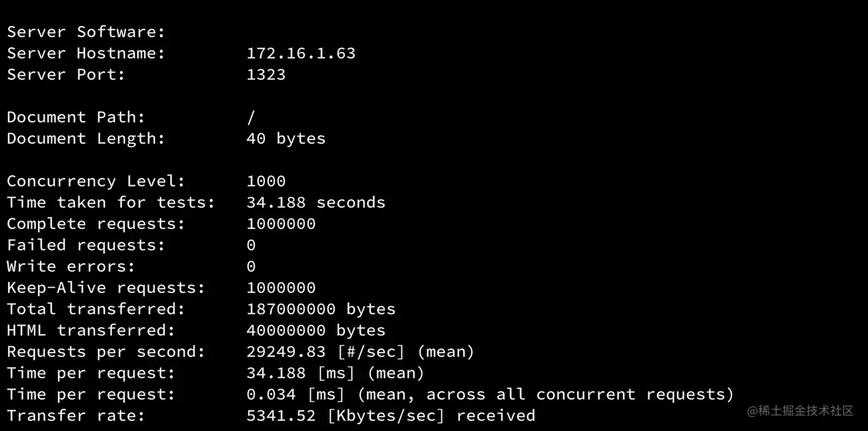The width and height of the screenshot is (868, 431).
Task: Click the server hostname 172.16.1.63
Action: 301,53
